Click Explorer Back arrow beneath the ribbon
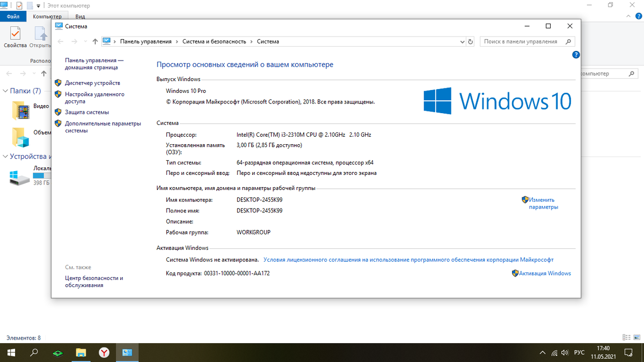 point(9,73)
